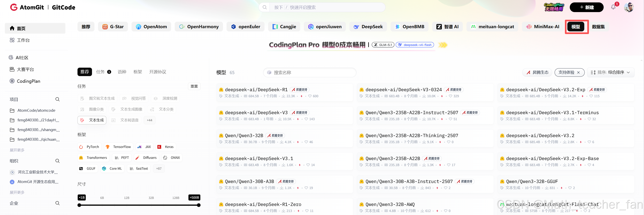The height and width of the screenshot is (215, 644).
Task: Open the user avatar menu
Action: point(628,7)
